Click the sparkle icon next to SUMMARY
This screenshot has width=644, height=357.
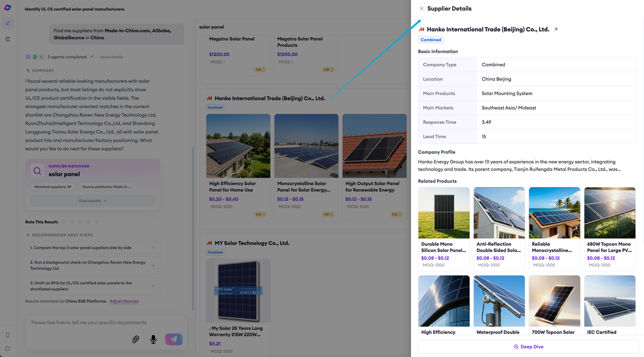[28, 70]
